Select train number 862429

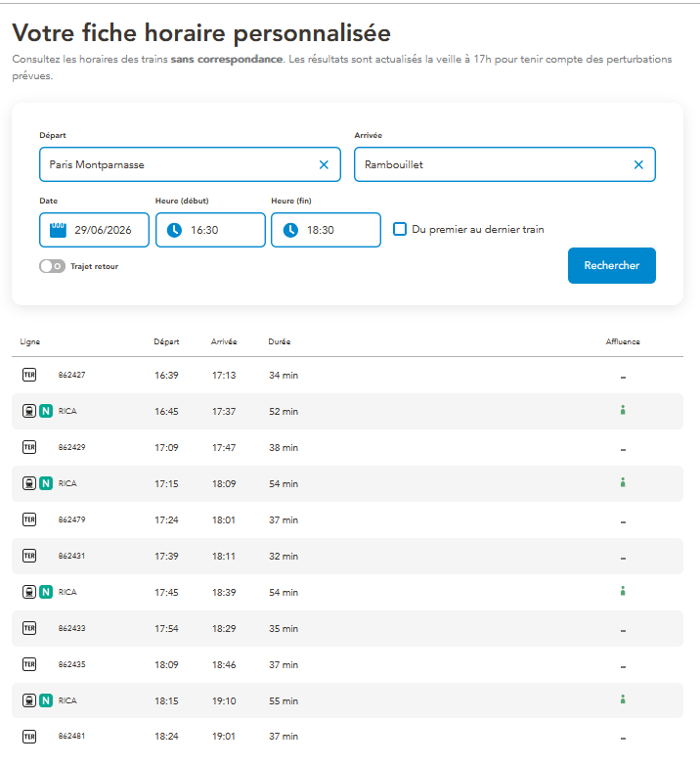(71, 447)
